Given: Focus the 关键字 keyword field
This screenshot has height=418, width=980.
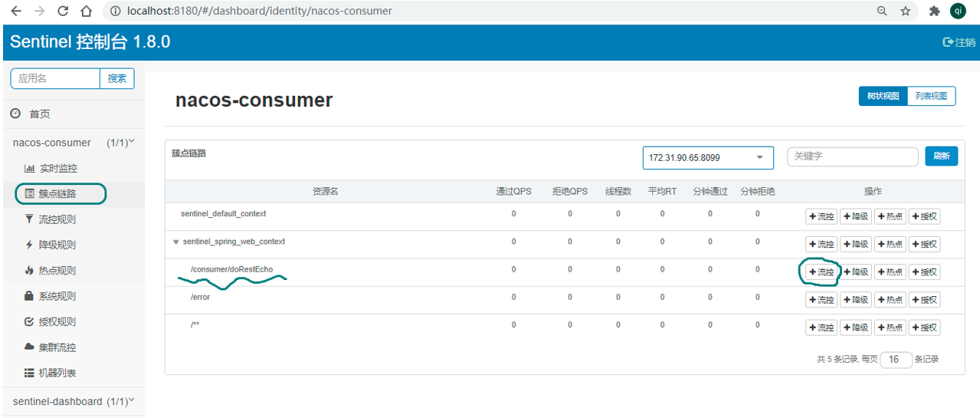Looking at the screenshot, I should [853, 156].
